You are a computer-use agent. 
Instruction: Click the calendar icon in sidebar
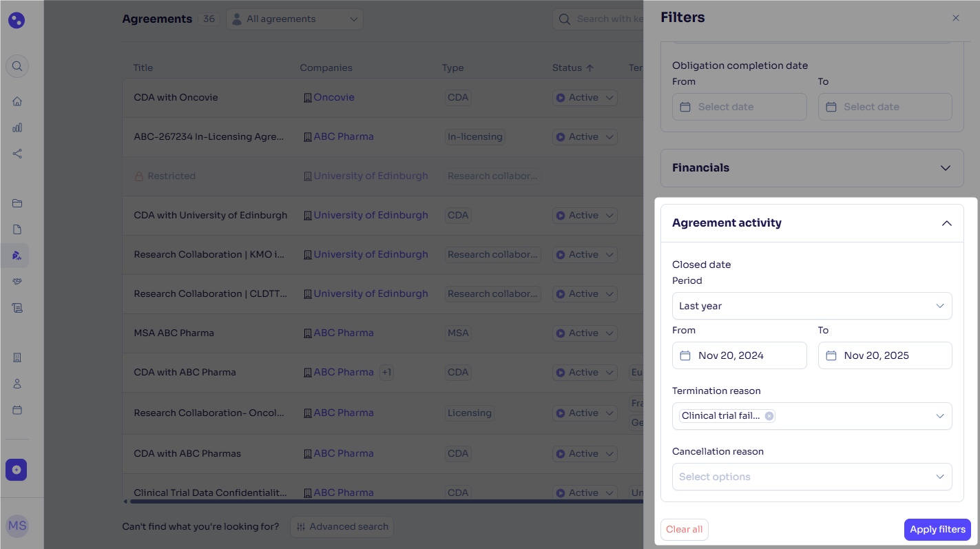[17, 410]
